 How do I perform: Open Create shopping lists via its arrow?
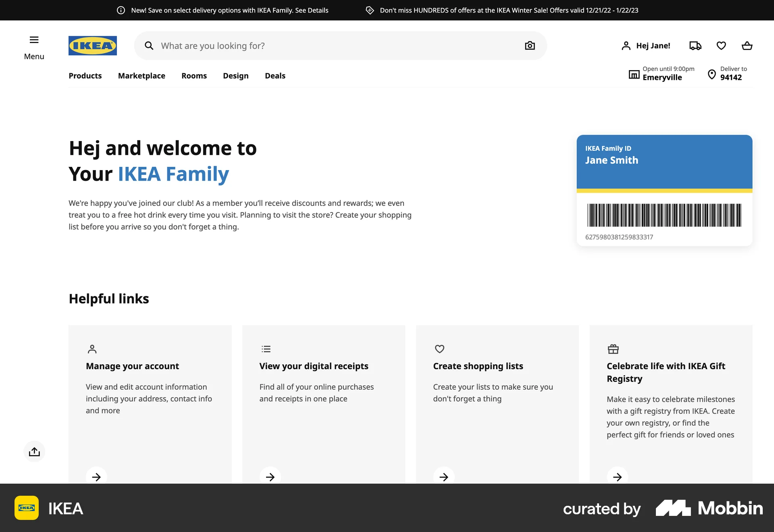coord(444,477)
